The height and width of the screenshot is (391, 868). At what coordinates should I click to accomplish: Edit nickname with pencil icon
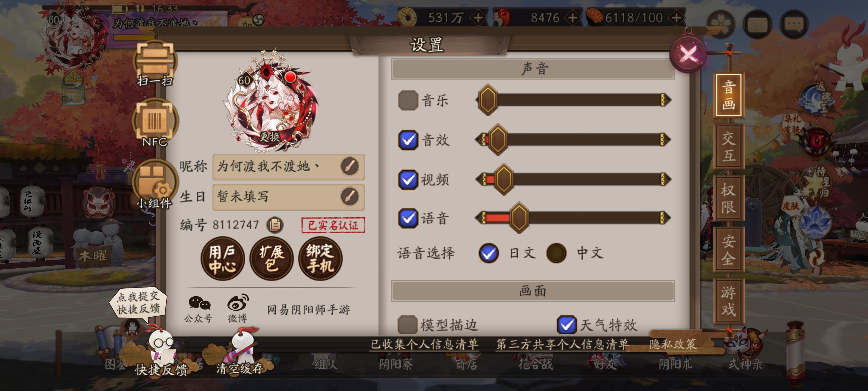click(350, 166)
